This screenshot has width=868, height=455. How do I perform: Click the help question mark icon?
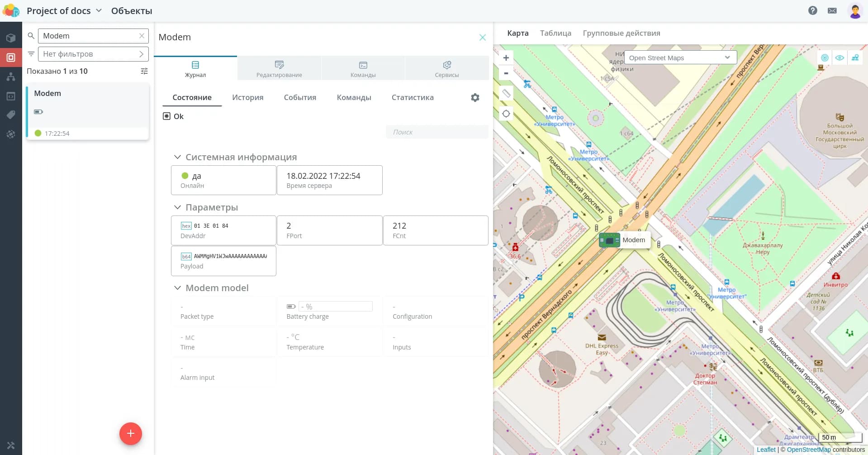[x=812, y=10]
